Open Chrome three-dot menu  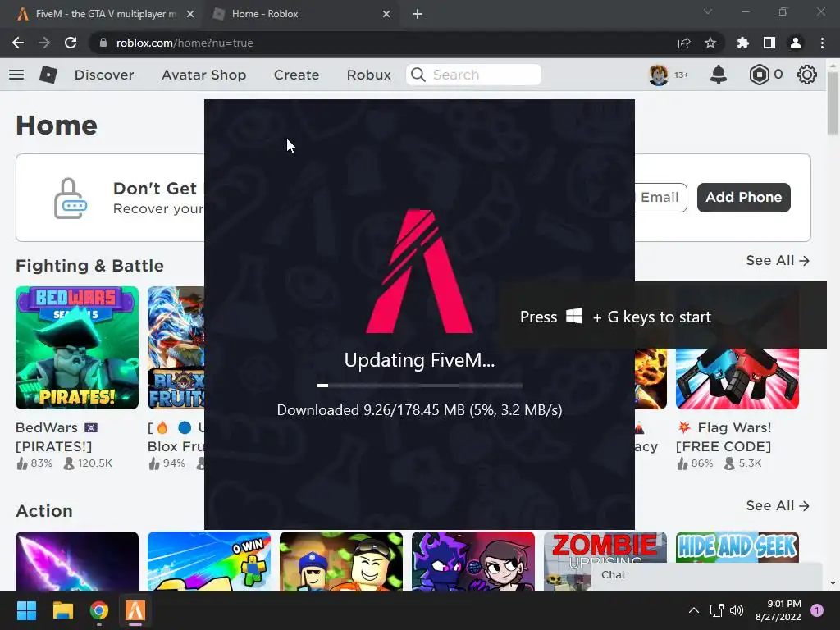[822, 43]
